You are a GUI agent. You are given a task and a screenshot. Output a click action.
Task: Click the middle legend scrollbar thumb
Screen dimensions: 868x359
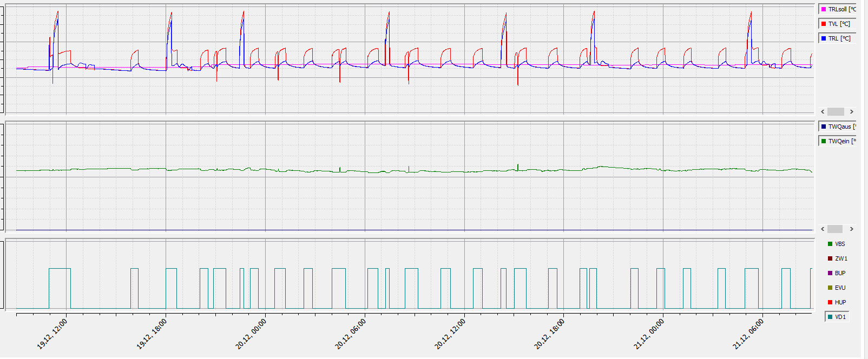pyautogui.click(x=835, y=229)
